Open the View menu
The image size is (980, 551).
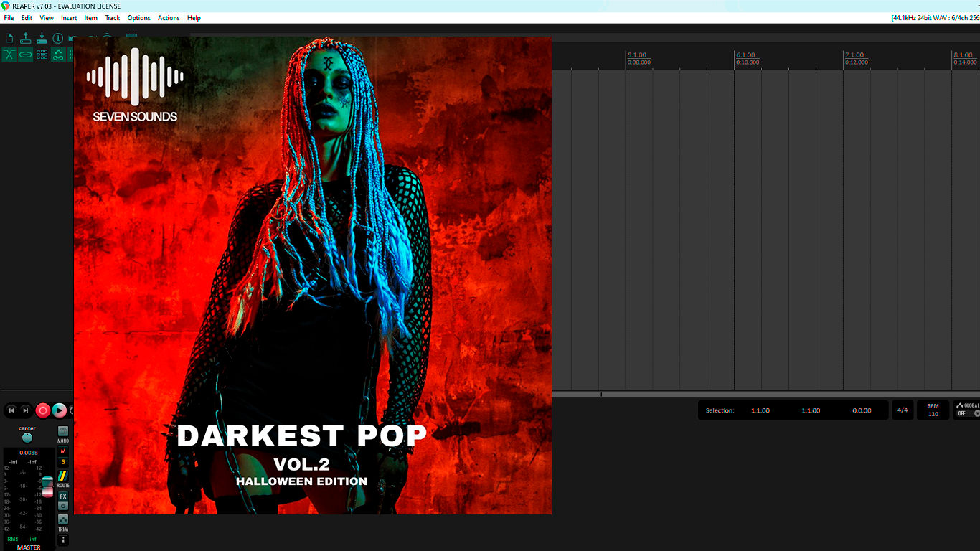pos(47,18)
